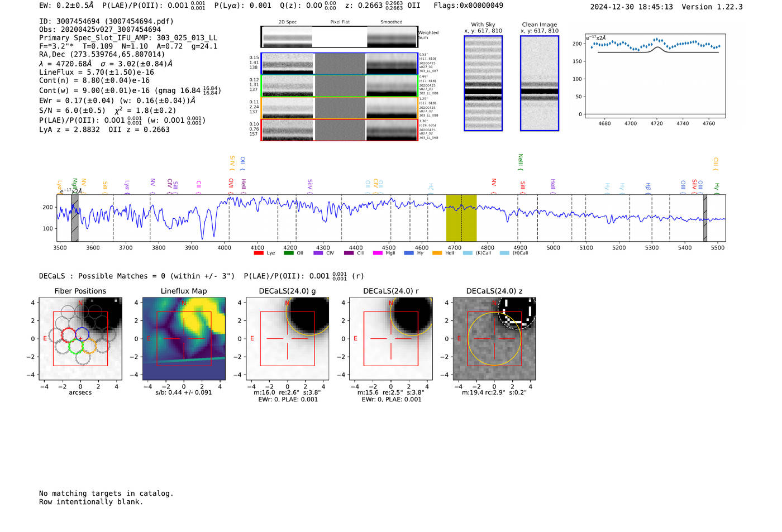Image resolution: width=782 pixels, height=532 pixels.
Task: Click the EWr = 0.17(±0.04) line
Action: (117, 100)
